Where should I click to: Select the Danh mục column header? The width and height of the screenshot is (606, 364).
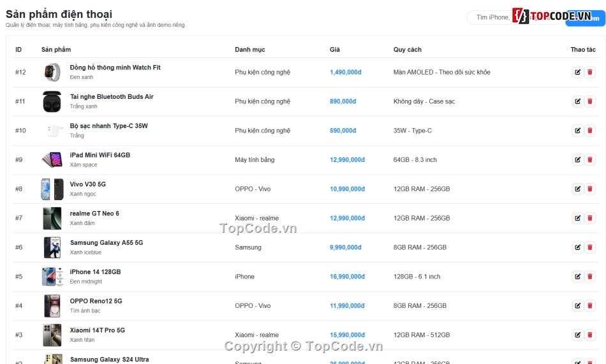[x=250, y=50]
